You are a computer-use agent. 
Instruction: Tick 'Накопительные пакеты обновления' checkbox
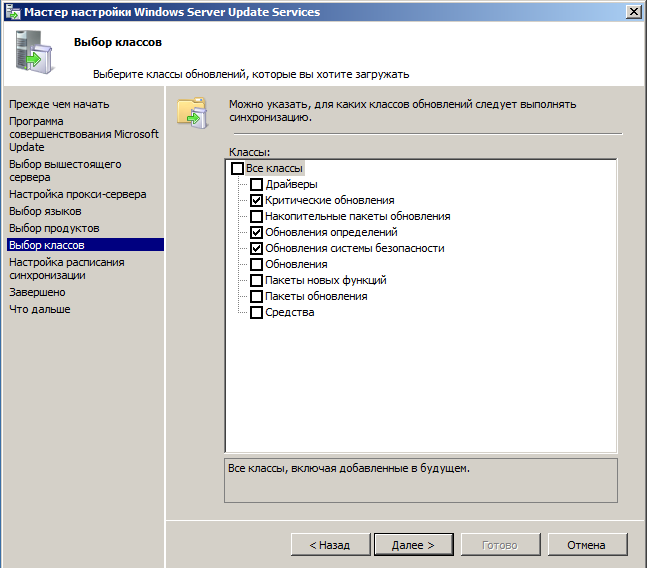pos(256,216)
